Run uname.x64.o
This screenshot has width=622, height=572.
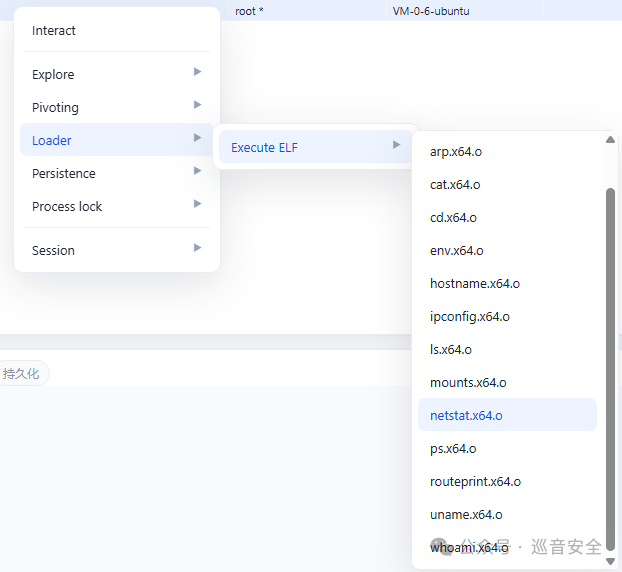[x=507, y=514]
